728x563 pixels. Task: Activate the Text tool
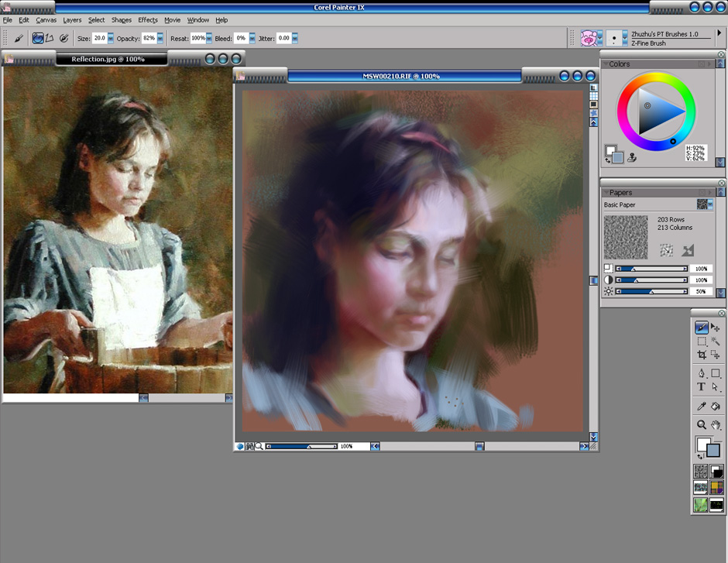[701, 386]
